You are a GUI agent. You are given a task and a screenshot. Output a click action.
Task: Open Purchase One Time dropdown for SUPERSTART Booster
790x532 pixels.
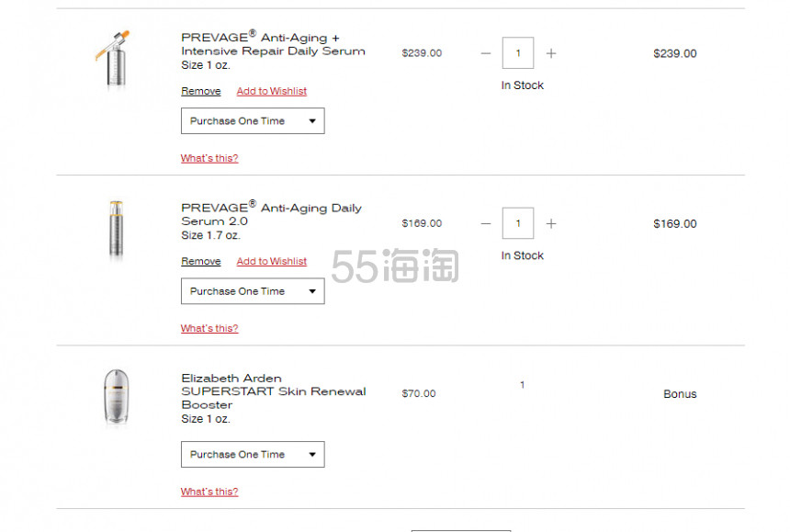pos(253,455)
